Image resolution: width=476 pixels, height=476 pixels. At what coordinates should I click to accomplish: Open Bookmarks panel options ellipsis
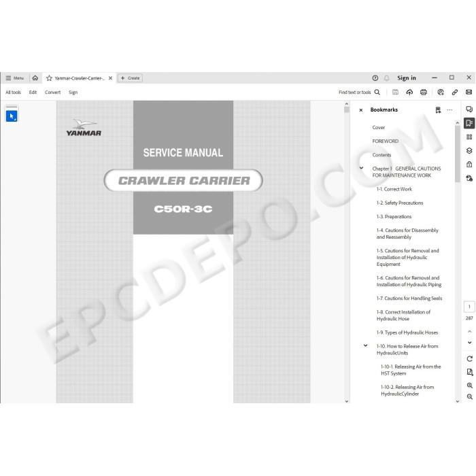(x=449, y=110)
